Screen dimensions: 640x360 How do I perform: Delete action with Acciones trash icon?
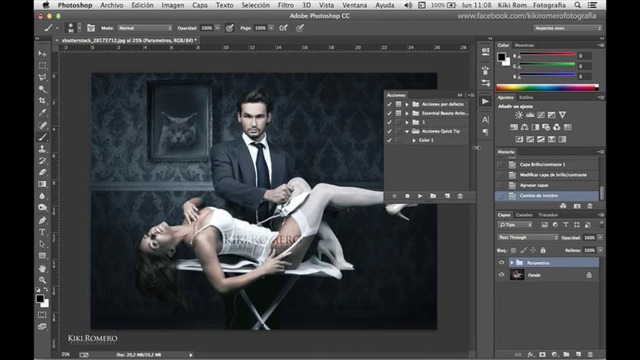coord(460,196)
